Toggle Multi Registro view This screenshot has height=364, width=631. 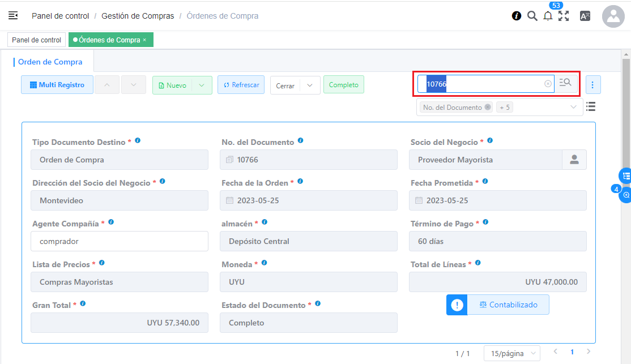tap(57, 85)
